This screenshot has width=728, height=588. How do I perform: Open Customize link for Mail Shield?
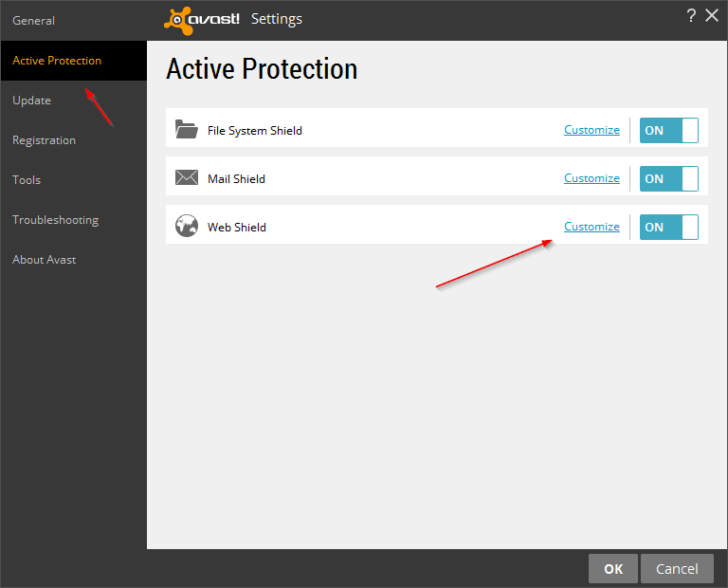click(591, 178)
